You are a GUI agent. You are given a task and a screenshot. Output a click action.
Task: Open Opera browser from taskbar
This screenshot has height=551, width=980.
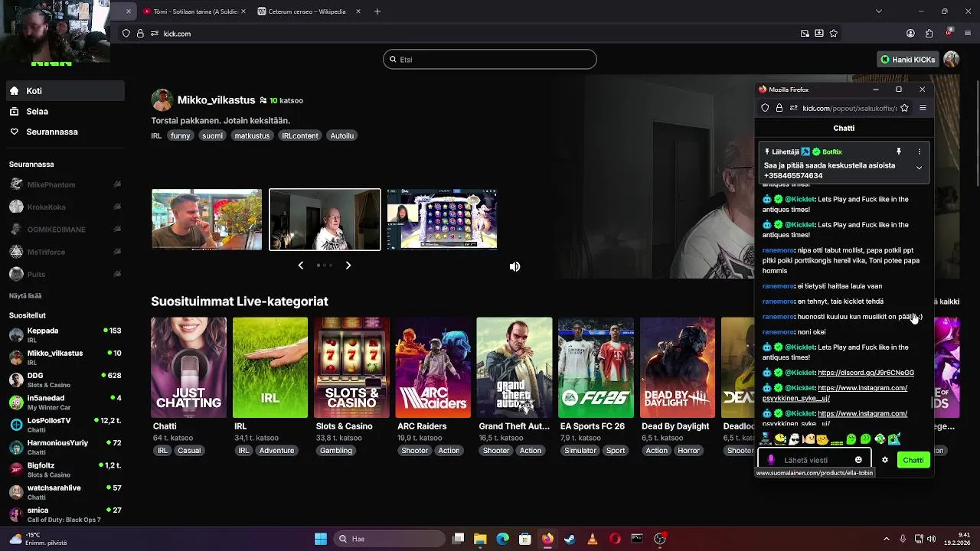615,539
